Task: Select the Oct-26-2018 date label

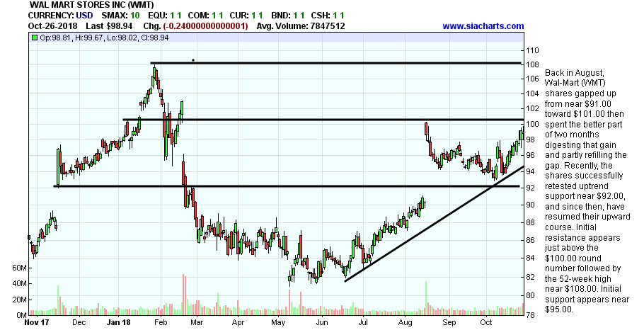Action: tap(35, 26)
